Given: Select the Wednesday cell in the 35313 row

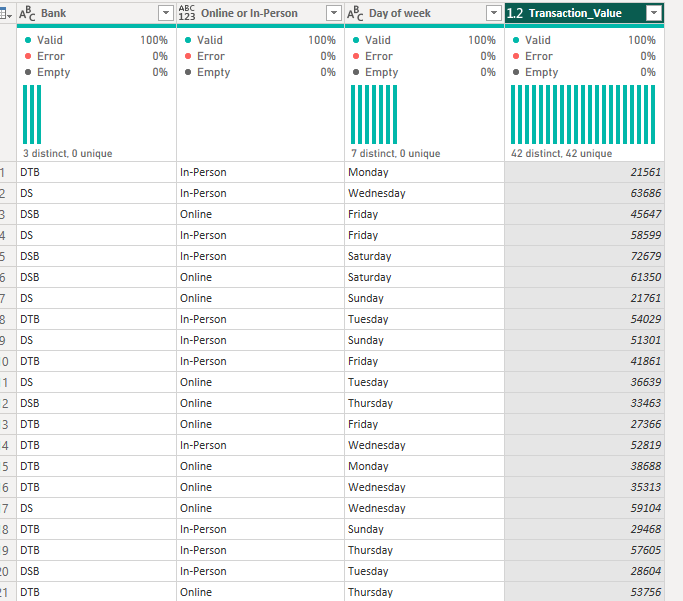Looking at the screenshot, I should 424,487.
